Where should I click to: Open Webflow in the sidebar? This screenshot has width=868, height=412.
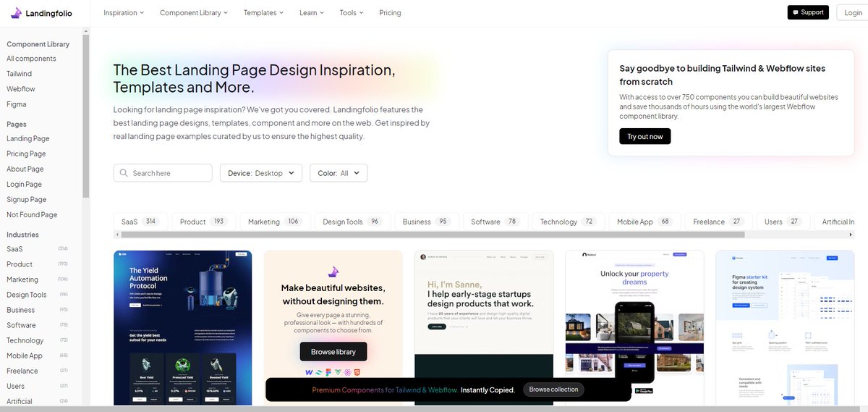coord(21,89)
